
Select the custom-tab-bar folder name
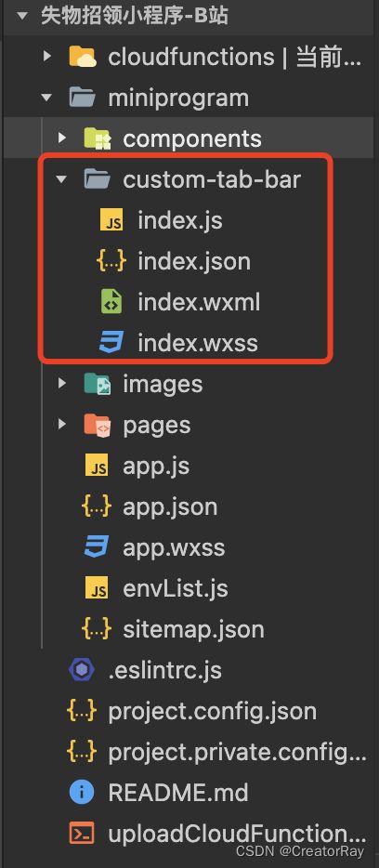(x=212, y=179)
